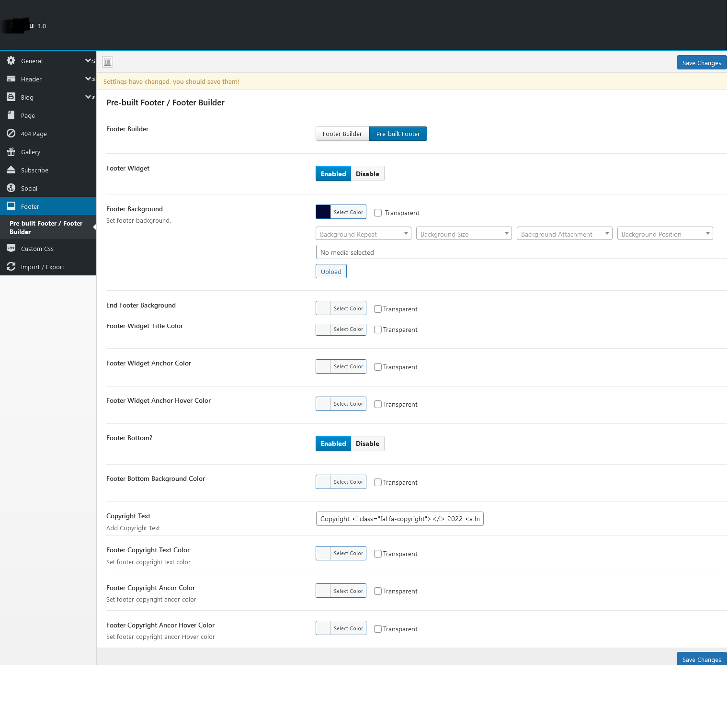Click the Social WordPress icon
The height and width of the screenshot is (706, 728).
[x=11, y=188]
